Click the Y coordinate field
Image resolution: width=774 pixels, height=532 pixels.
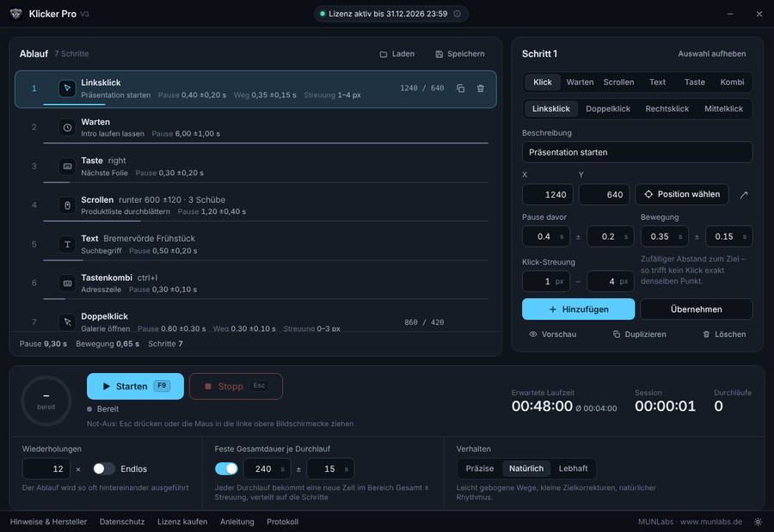click(605, 194)
